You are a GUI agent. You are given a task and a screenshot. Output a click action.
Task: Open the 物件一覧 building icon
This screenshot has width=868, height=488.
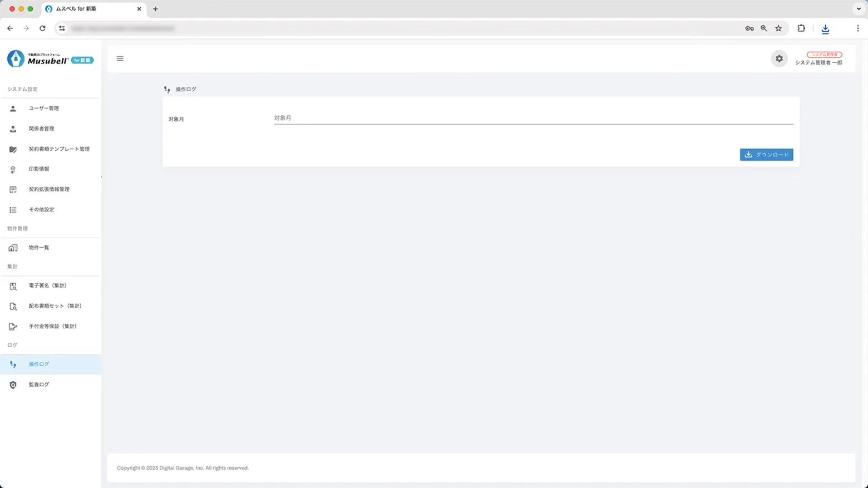tap(13, 248)
